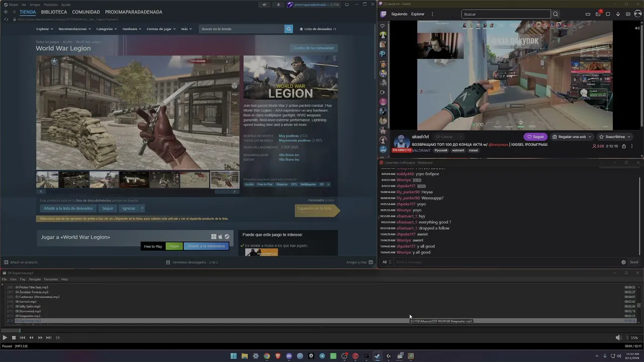Click the Twitch search magnifier icon
Image resolution: width=644 pixels, height=362 pixels.
(555, 14)
